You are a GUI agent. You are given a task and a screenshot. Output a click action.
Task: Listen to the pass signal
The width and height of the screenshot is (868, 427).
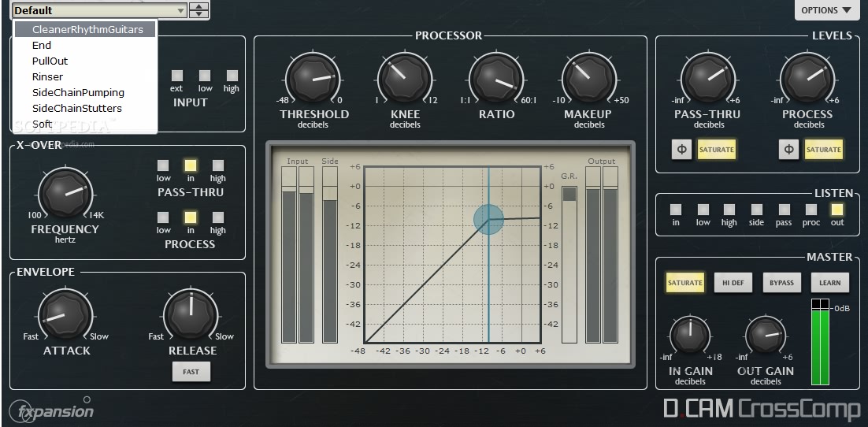[x=784, y=210]
